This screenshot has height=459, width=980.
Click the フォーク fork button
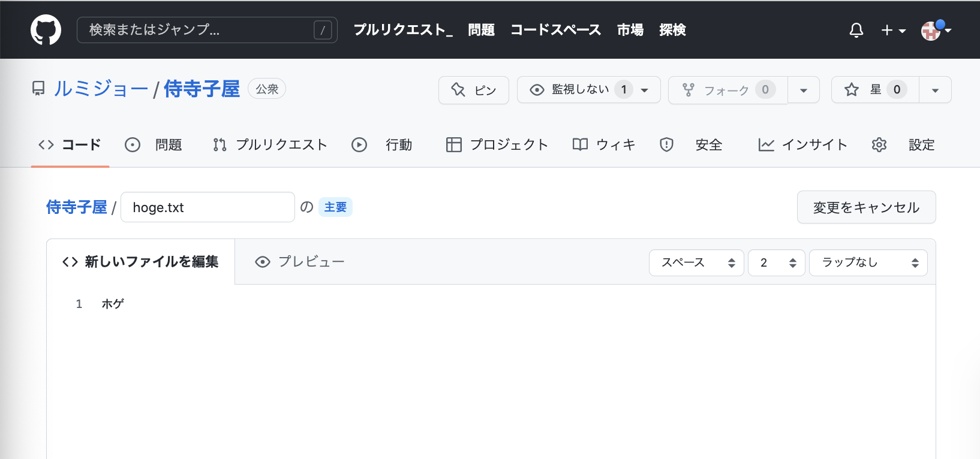point(728,90)
